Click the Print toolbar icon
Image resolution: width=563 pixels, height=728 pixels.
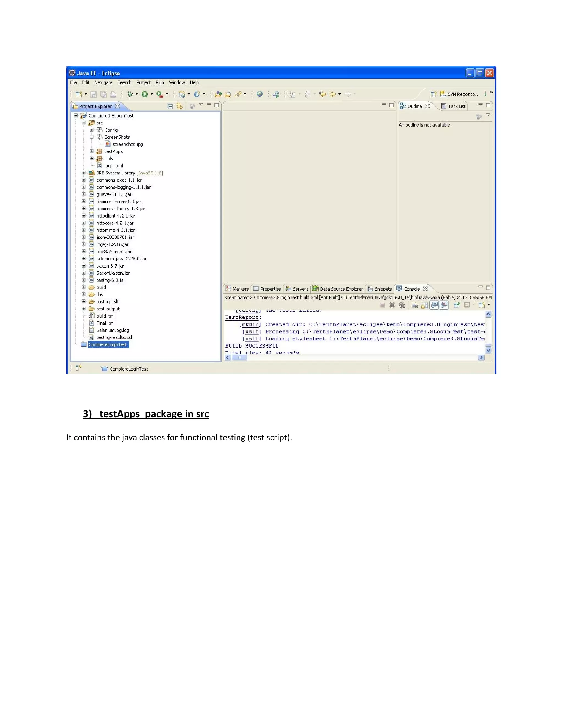pos(113,94)
